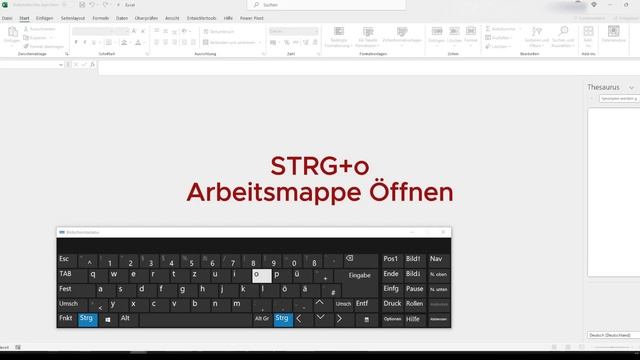The height and width of the screenshot is (360, 640).
Task: Open Sortieren und Filtern
Action: click(537, 37)
